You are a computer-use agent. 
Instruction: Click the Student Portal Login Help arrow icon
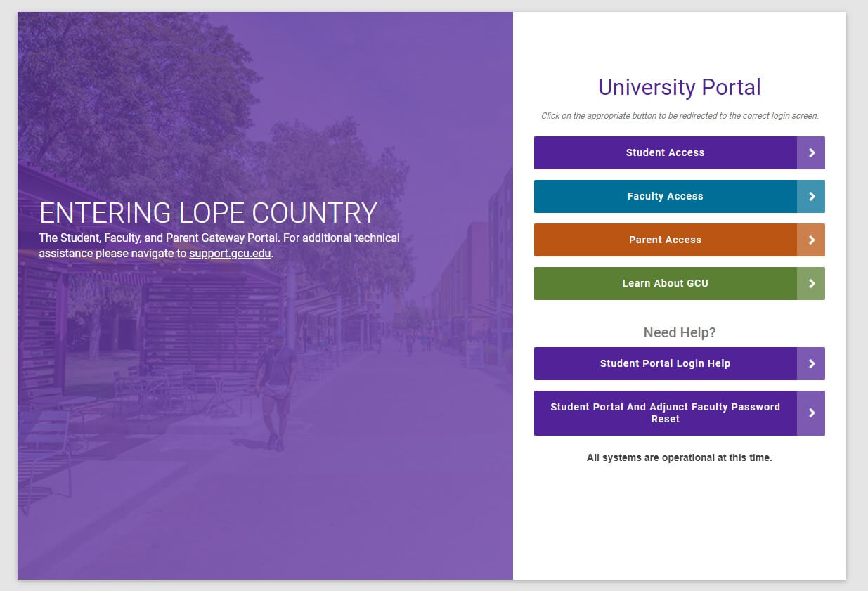point(811,363)
